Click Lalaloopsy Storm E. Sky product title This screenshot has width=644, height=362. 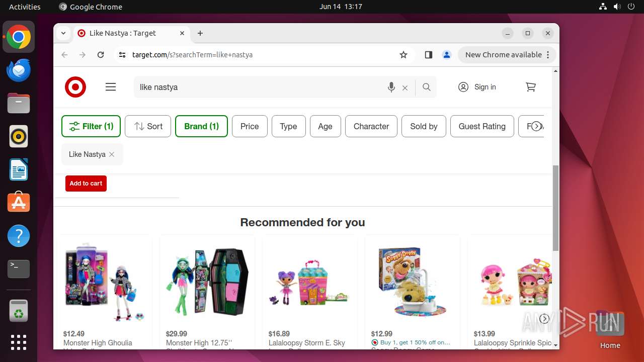point(307,343)
